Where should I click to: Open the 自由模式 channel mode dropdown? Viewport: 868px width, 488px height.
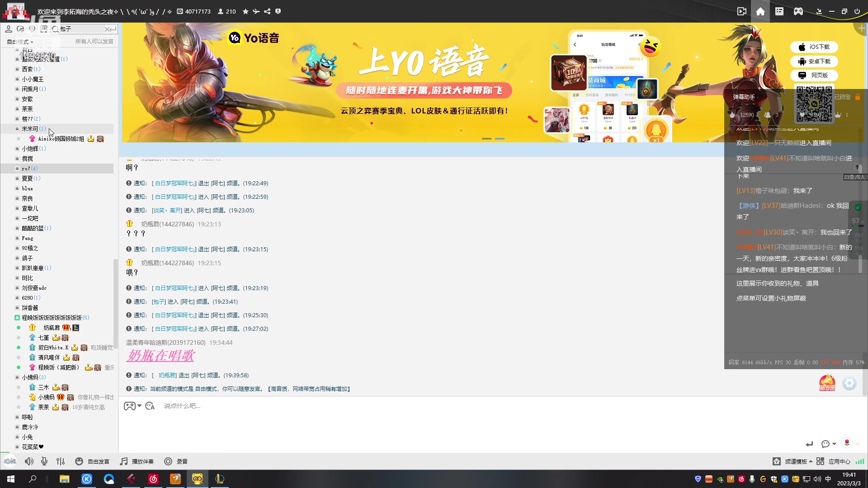click(x=20, y=42)
